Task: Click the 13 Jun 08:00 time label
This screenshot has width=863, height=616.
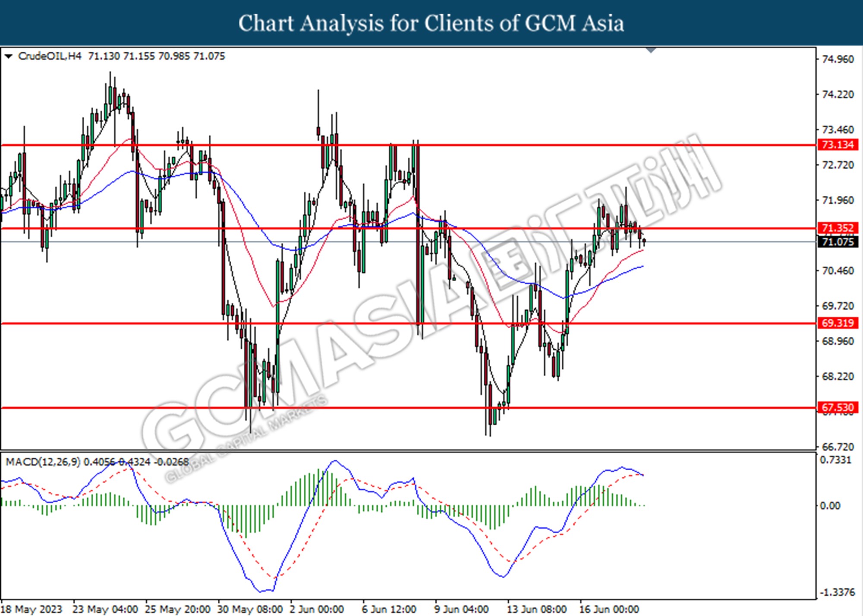Action: coord(537,610)
